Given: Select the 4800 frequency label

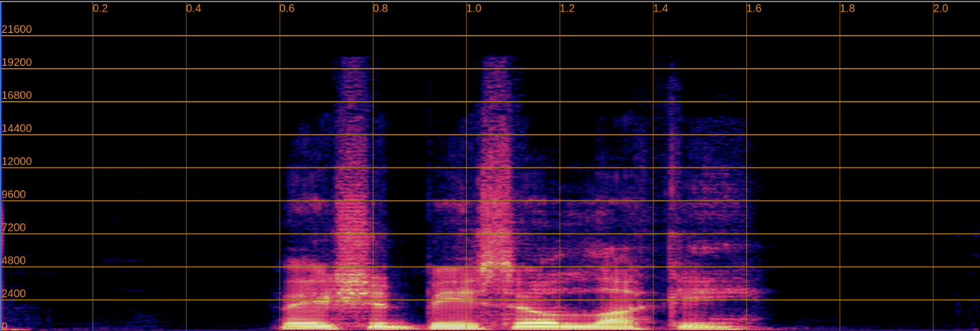Looking at the screenshot, I should [14, 260].
